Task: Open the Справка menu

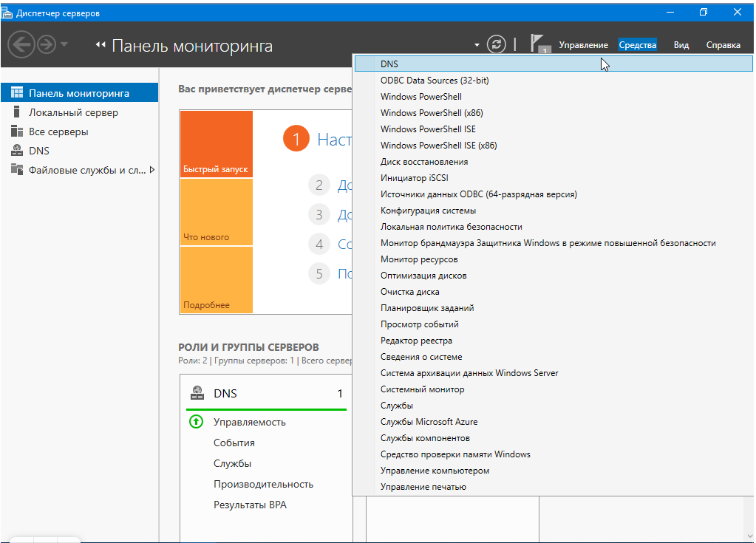Action: [x=723, y=45]
